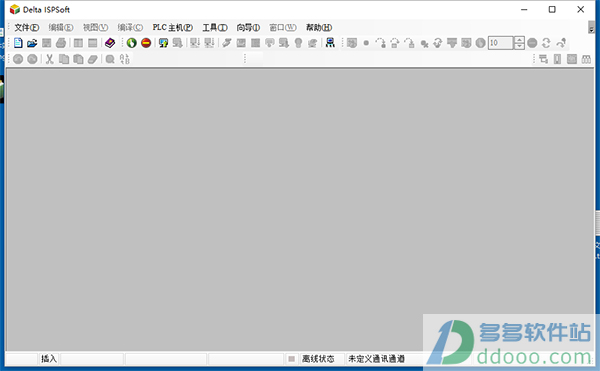Click the blue simulator robot icon
Screen dimensions: 600x371
coord(330,42)
